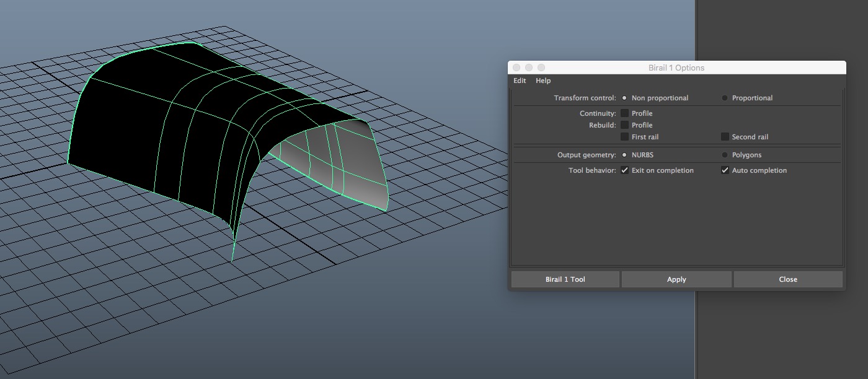Minimize the Birail 1 Options window
Viewport: 868px width, 379px height.
tap(529, 68)
